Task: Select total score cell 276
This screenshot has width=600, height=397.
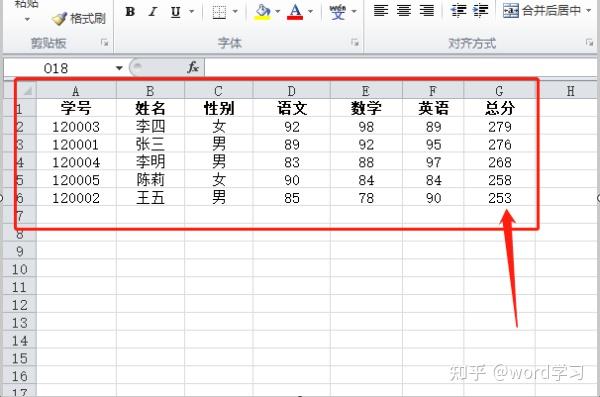Action: [x=499, y=144]
